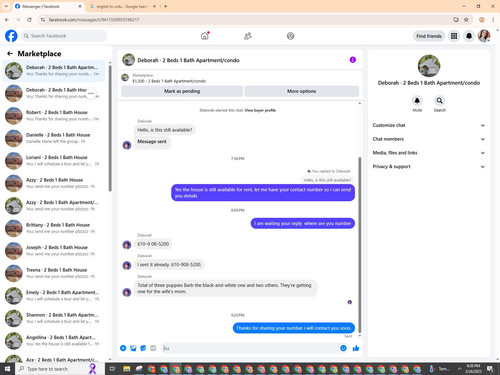Attach a file with the photo icon
This screenshot has width=500, height=375.
click(x=133, y=348)
